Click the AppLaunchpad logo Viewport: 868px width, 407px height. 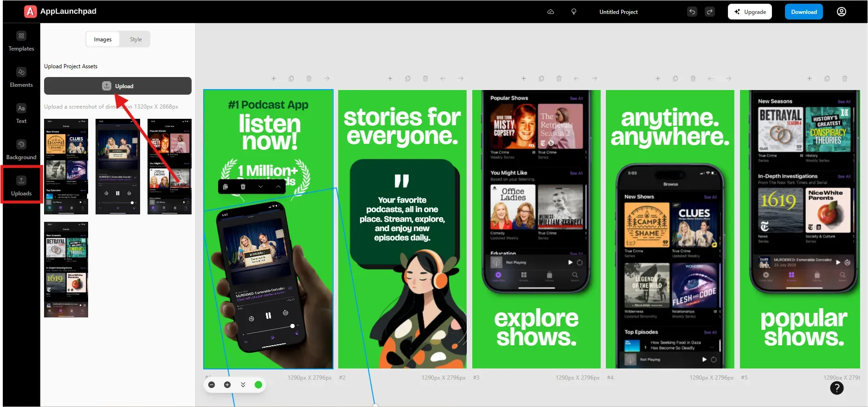point(60,11)
